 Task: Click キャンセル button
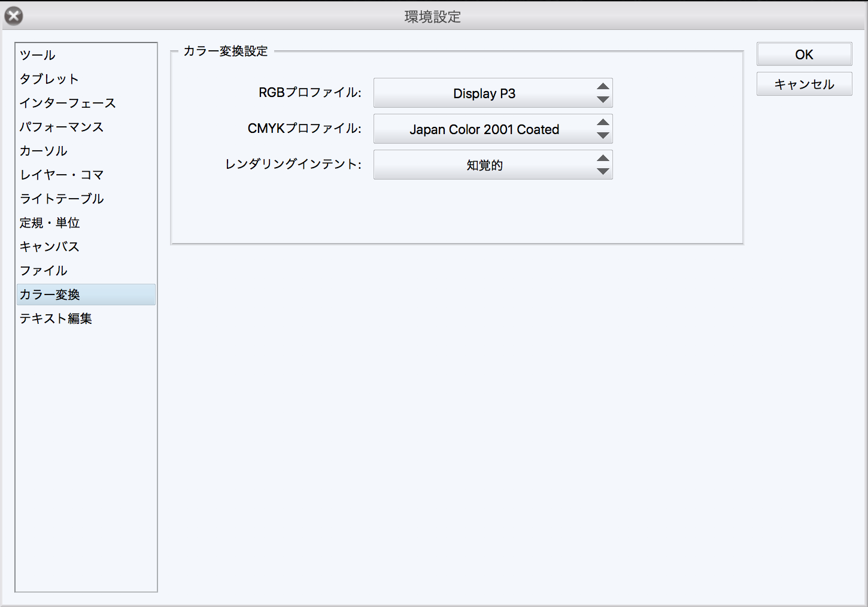tap(805, 84)
